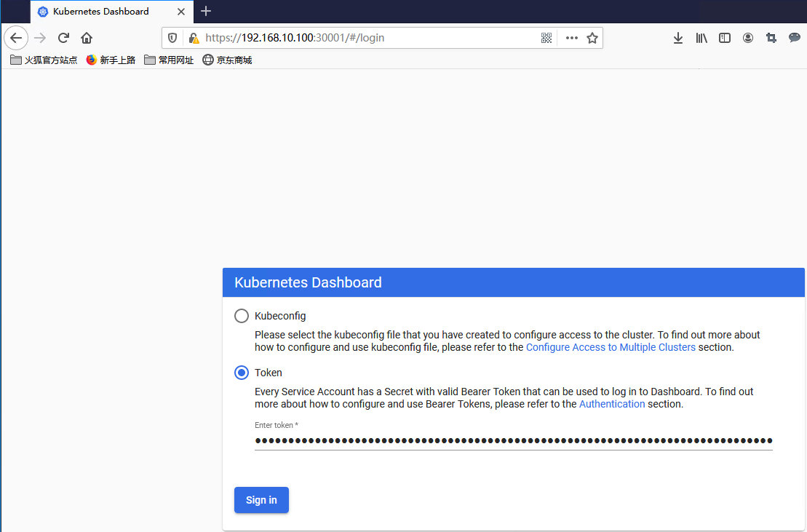Image resolution: width=807 pixels, height=532 pixels.
Task: Select the Token radio option
Action: point(242,373)
